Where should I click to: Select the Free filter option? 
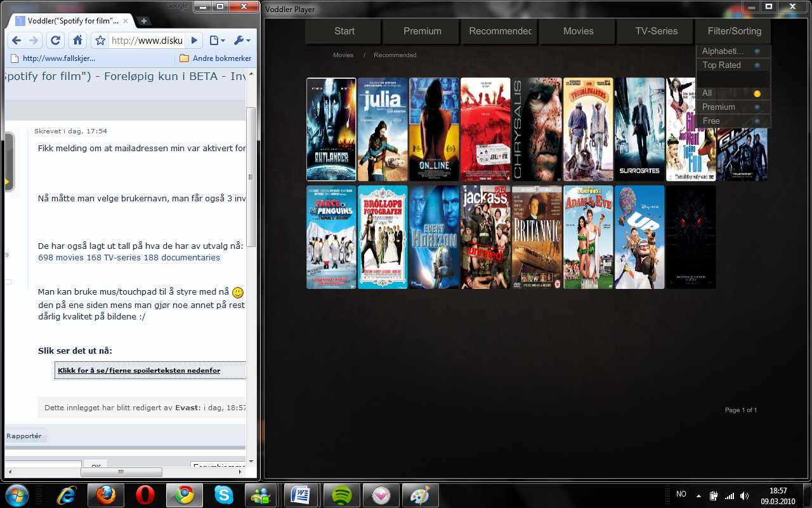click(733, 121)
